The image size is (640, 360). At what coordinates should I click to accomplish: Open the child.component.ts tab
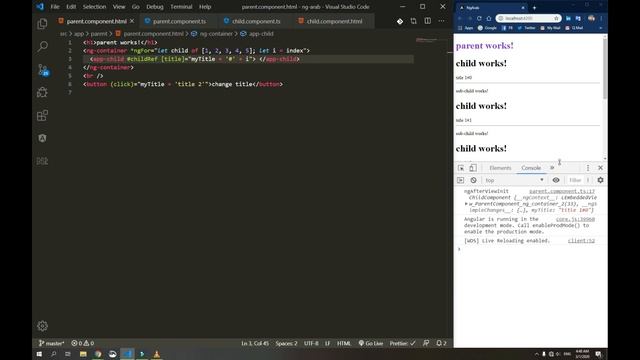[256, 21]
